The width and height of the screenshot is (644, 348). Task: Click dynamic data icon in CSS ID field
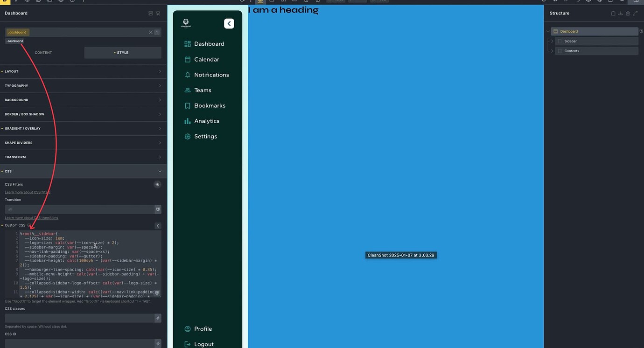(158, 343)
